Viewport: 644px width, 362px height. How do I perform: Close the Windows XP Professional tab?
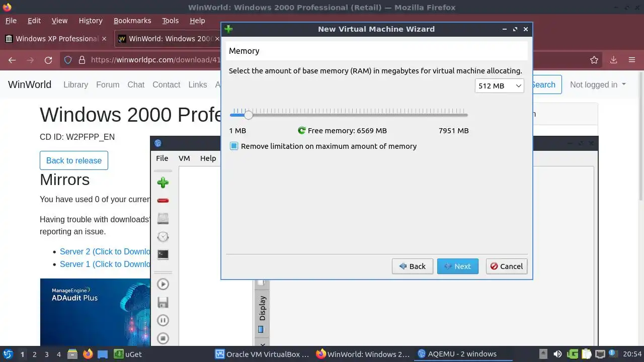[x=104, y=39]
